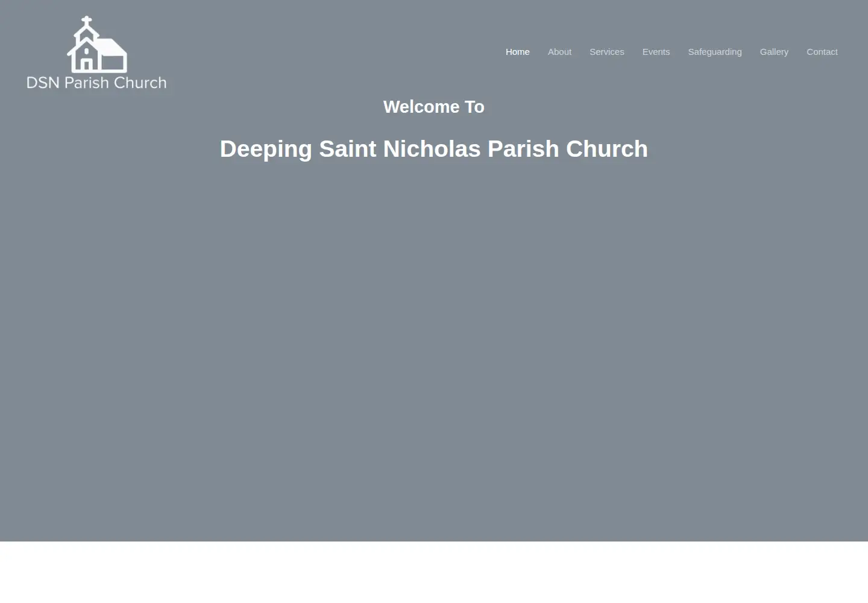Open the Contact page link

[822, 52]
